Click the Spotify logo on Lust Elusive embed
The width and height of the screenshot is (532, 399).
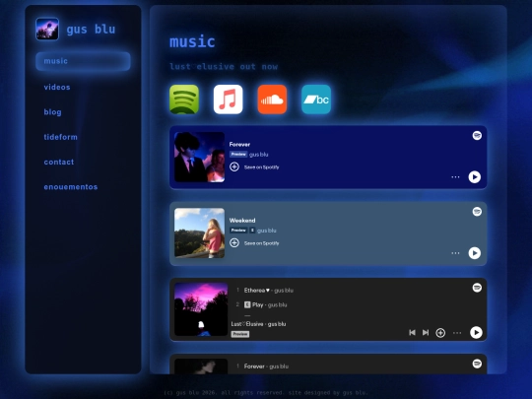pos(477,288)
